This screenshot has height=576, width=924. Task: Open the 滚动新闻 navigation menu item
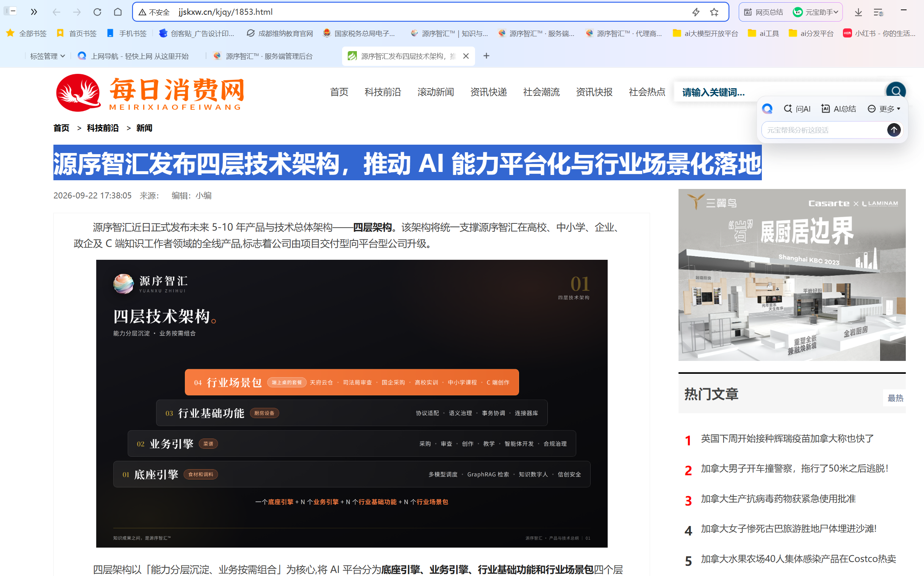[436, 92]
